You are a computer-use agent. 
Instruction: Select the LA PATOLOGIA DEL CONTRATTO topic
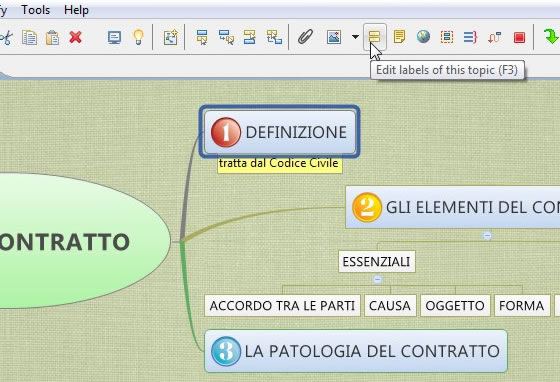356,351
